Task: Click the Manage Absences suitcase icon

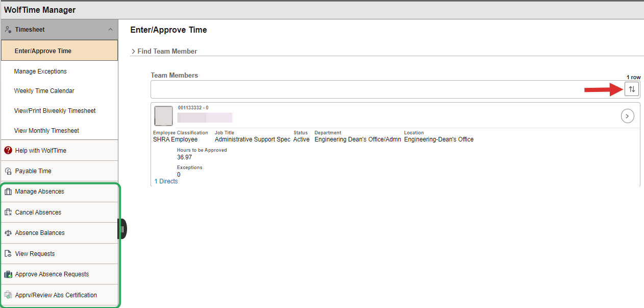Action: coord(8,192)
